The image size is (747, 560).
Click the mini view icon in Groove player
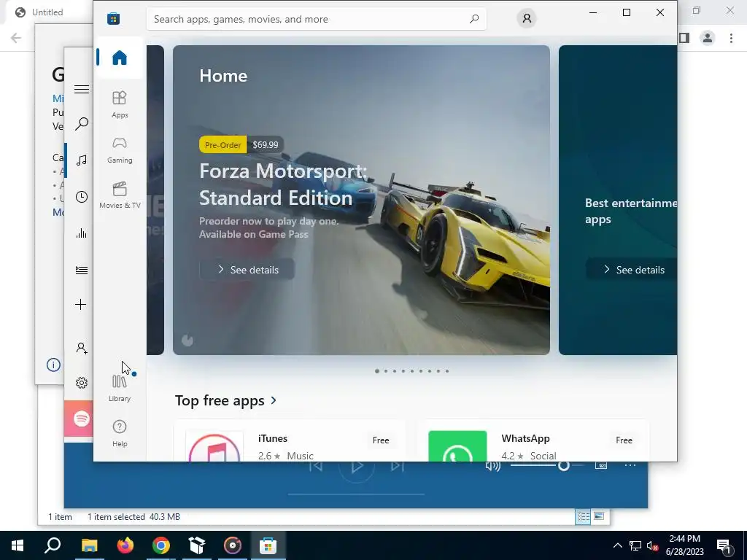[601, 465]
